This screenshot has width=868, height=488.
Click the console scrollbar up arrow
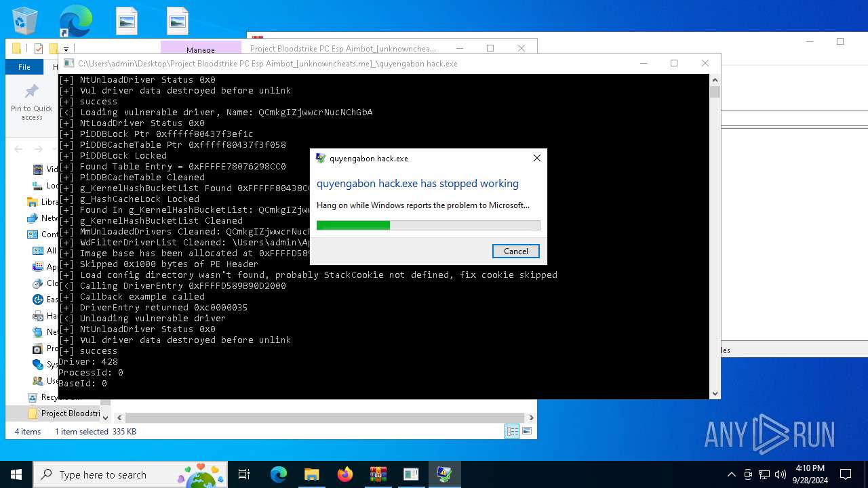point(715,79)
